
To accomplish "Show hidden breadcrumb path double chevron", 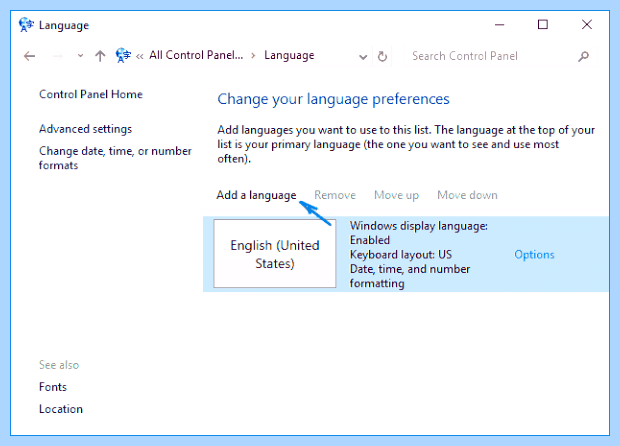I will pyautogui.click(x=140, y=57).
